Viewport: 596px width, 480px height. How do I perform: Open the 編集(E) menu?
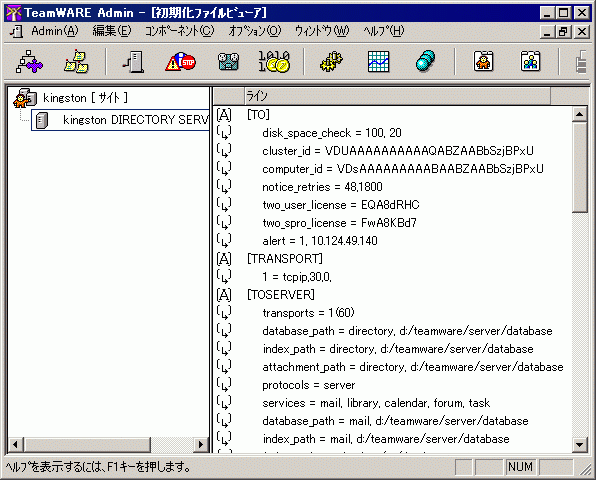pyautogui.click(x=112, y=31)
